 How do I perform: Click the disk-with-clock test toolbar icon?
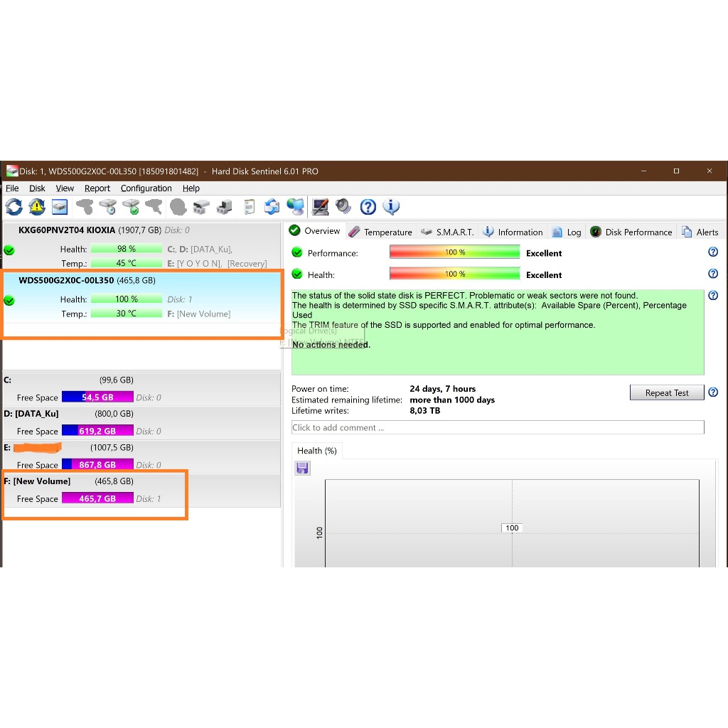click(108, 207)
